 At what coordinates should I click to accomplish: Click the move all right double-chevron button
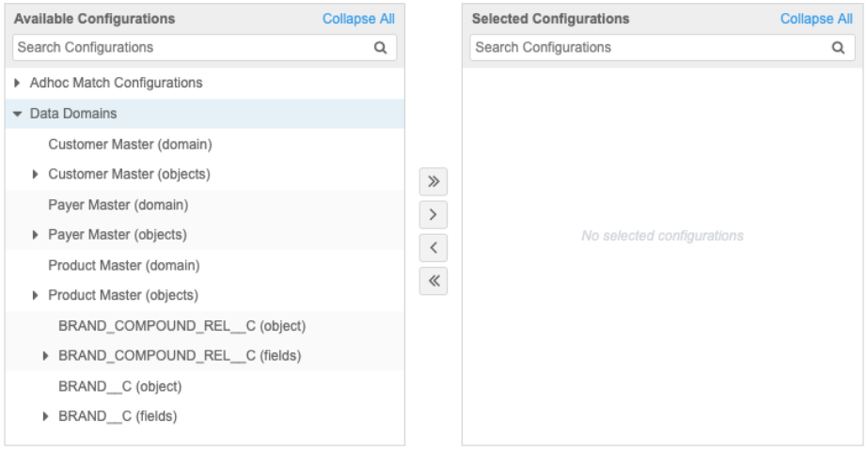tap(433, 181)
